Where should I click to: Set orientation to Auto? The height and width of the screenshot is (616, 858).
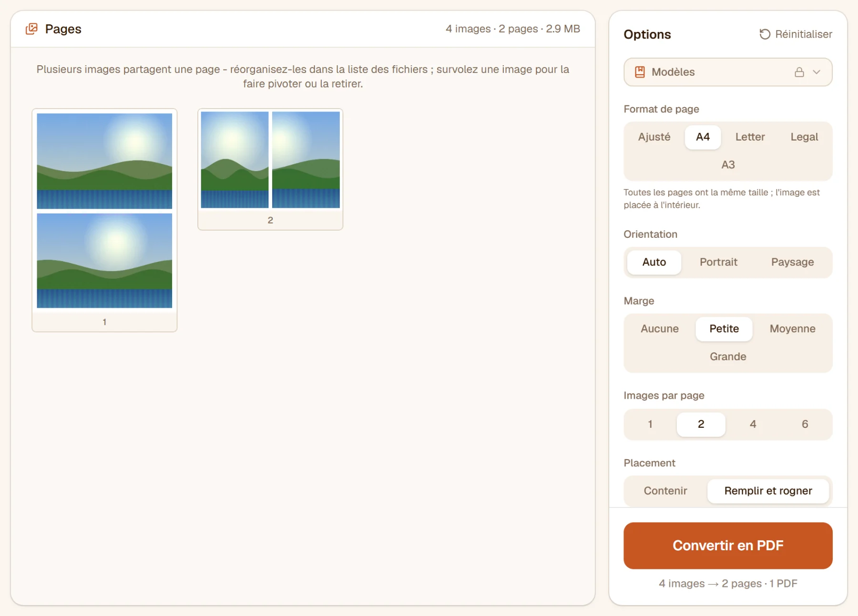(x=654, y=263)
